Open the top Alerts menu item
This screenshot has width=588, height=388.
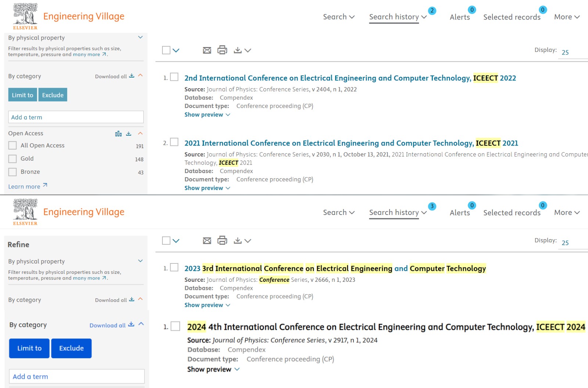460,17
